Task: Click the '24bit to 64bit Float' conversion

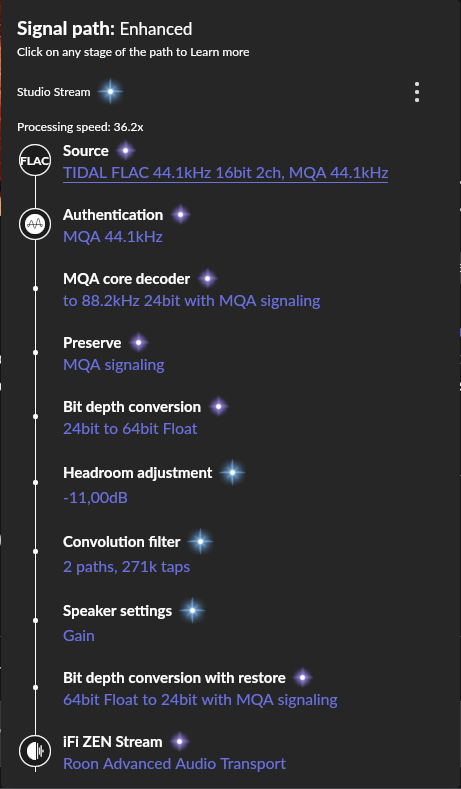Action: 130,429
